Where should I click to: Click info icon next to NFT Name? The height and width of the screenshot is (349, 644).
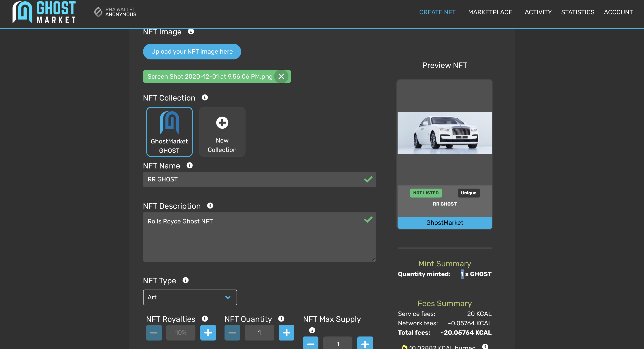click(x=189, y=165)
